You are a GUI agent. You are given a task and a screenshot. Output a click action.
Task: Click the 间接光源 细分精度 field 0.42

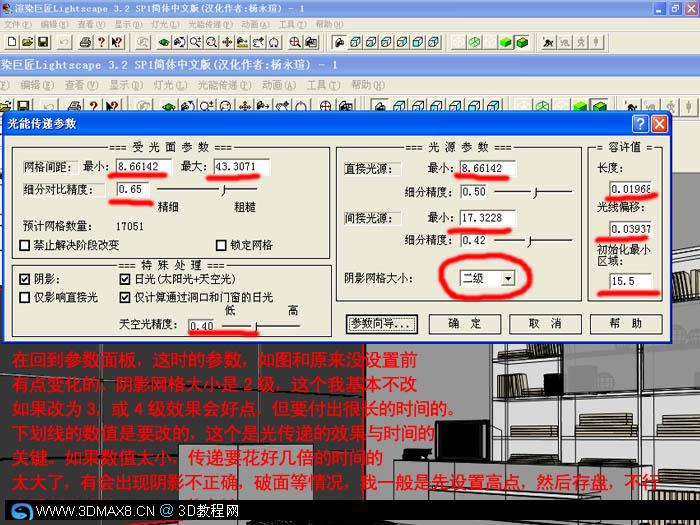coord(475,241)
